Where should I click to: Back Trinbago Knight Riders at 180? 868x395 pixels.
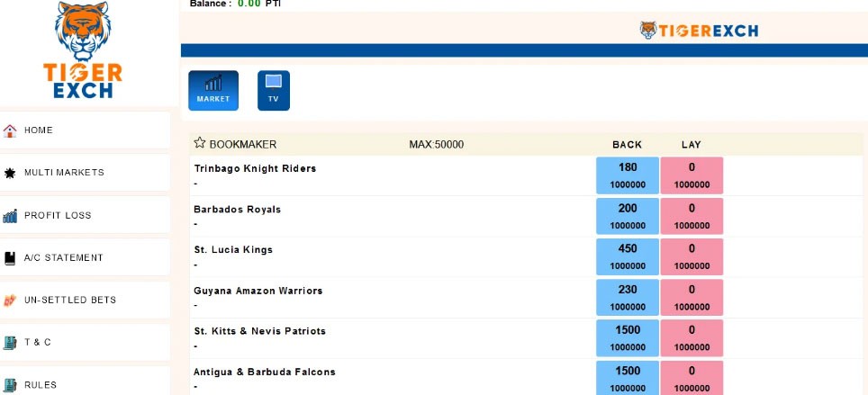pos(628,175)
